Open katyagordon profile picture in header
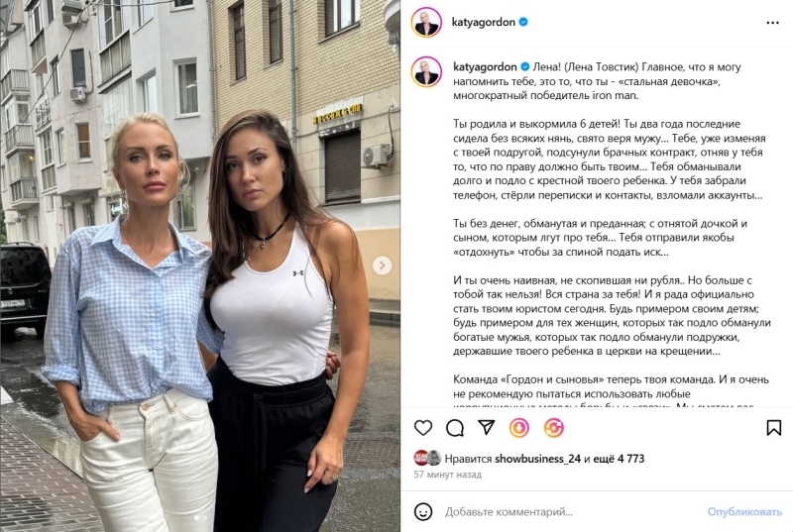The width and height of the screenshot is (793, 532). (426, 22)
